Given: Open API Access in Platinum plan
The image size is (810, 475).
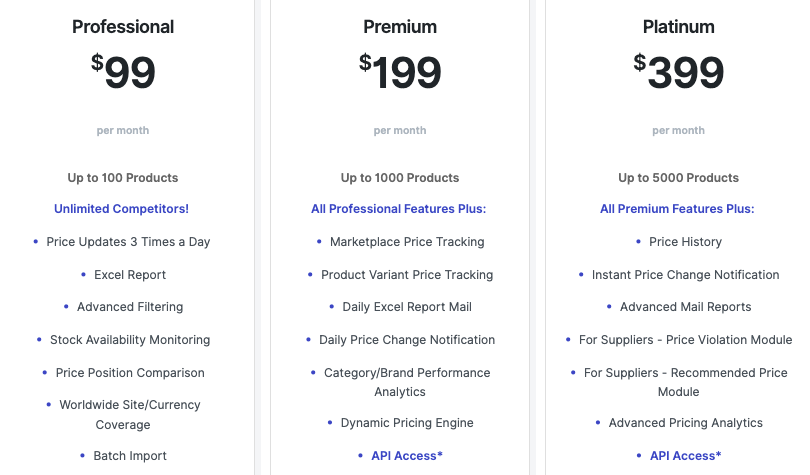Looking at the screenshot, I should 685,456.
